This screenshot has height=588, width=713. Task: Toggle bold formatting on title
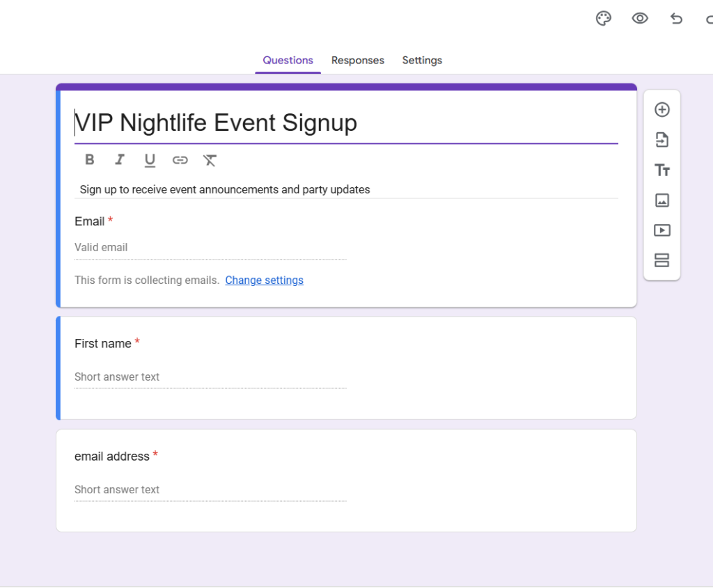90,160
